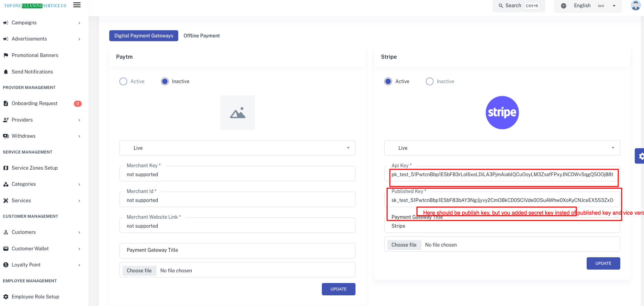Click Choose file under Paytm
The height and width of the screenshot is (306, 644).
[x=139, y=271]
